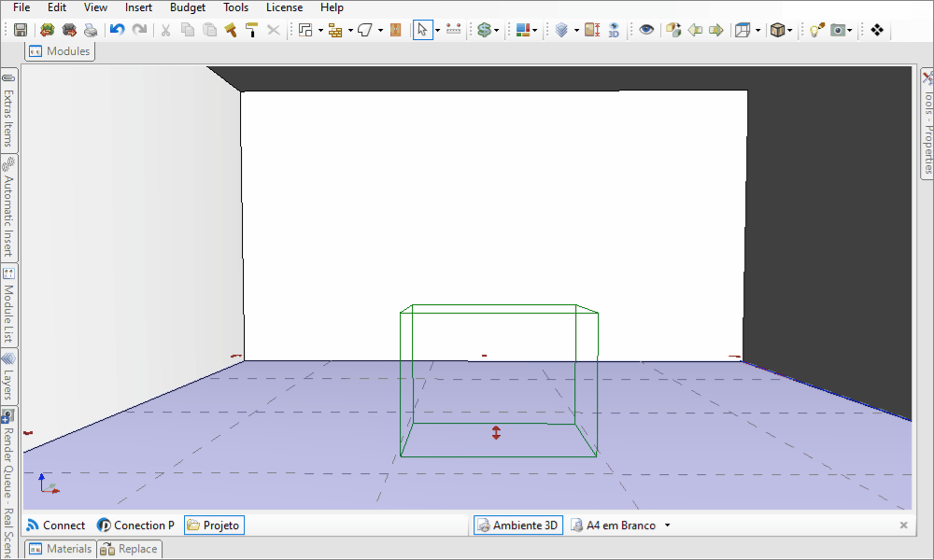Click the freeform shape icon
Screen dimensions: 934x560
coord(365,30)
